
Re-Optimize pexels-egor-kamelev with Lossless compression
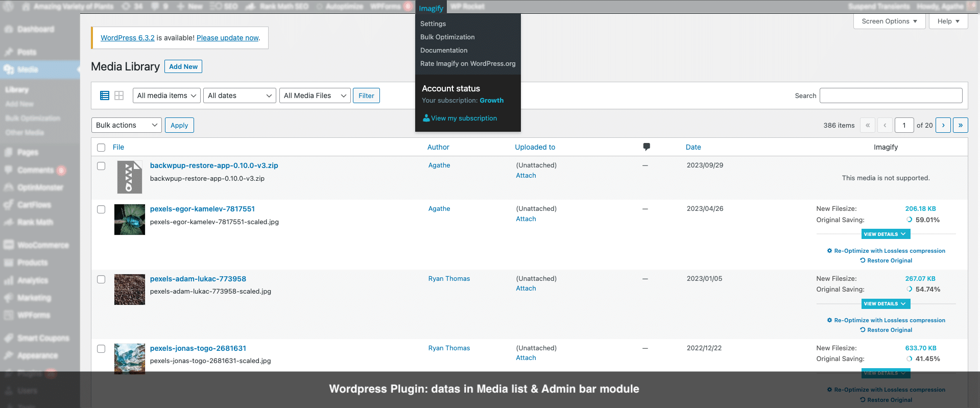[x=886, y=251]
